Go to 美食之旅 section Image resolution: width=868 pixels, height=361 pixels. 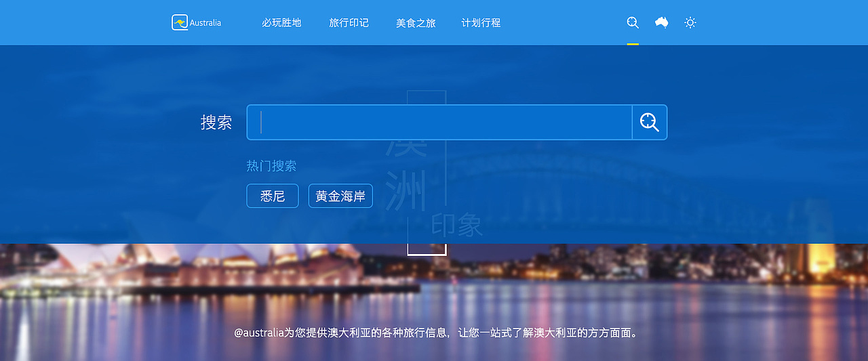click(416, 23)
